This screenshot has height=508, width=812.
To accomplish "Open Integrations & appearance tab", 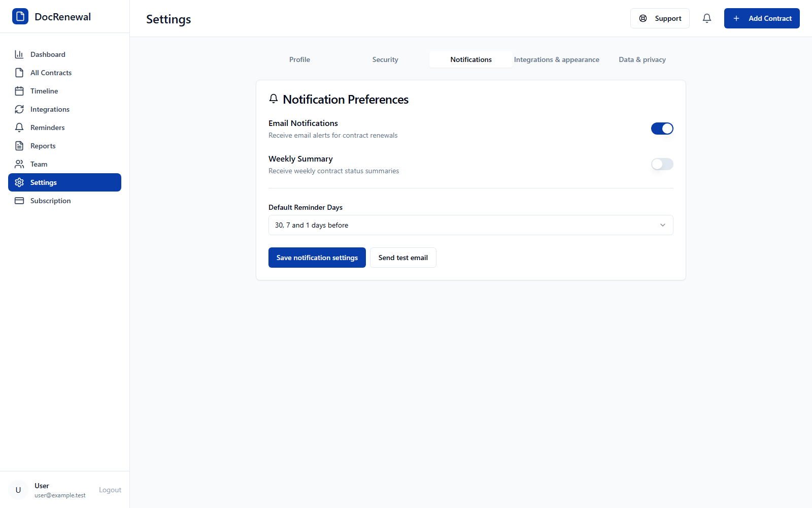I will pyautogui.click(x=557, y=59).
